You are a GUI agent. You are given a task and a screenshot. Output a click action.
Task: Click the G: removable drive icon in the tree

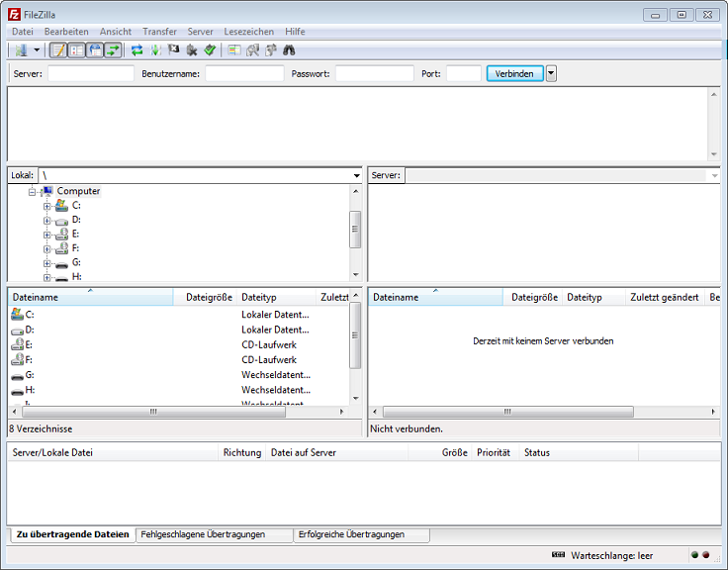(x=61, y=264)
